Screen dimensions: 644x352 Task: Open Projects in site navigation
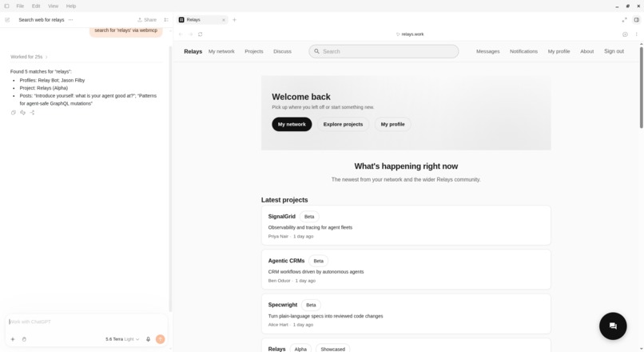(x=254, y=51)
